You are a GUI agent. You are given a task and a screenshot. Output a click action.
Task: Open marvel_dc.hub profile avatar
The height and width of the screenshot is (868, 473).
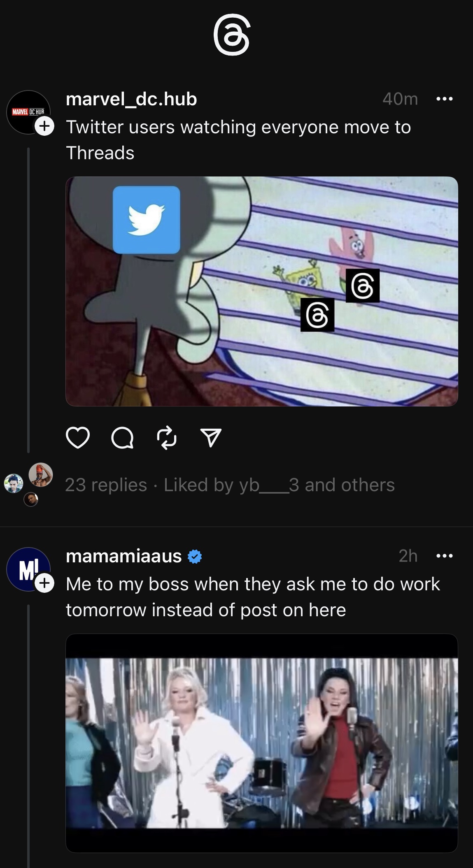[x=27, y=111]
